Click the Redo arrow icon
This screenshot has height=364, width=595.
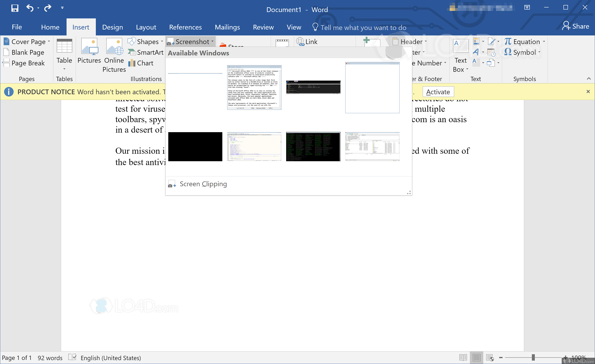point(48,8)
